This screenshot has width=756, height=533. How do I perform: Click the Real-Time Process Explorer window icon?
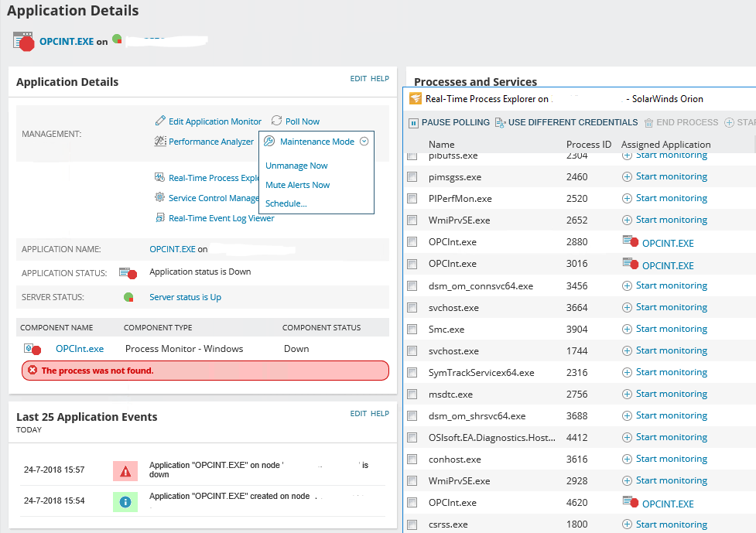point(415,98)
